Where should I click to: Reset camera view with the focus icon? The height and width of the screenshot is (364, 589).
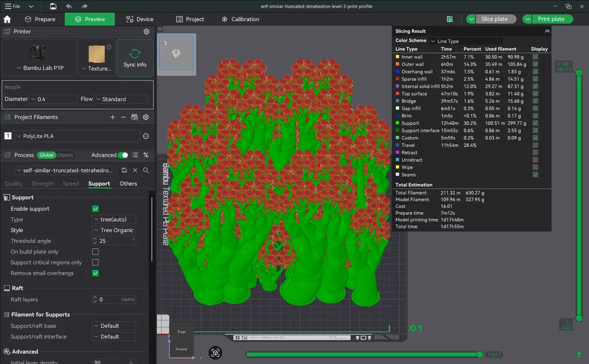point(215,353)
